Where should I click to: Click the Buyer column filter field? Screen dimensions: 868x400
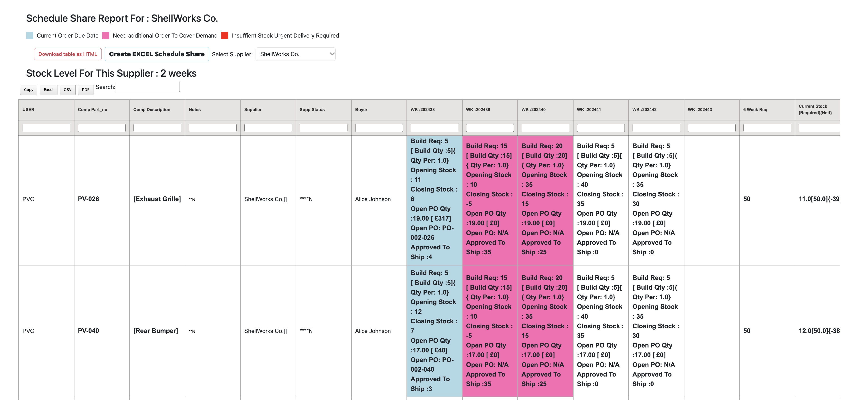pyautogui.click(x=379, y=128)
